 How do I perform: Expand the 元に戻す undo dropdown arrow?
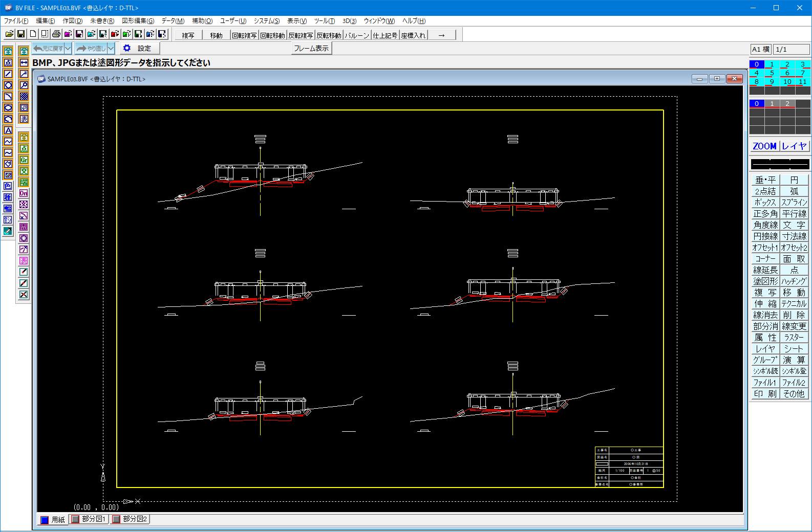[x=68, y=49]
